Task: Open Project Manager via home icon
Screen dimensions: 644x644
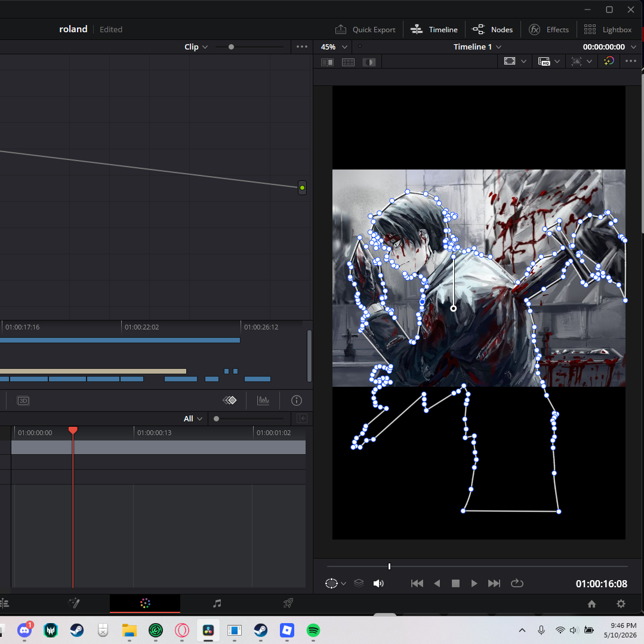Action: point(591,603)
